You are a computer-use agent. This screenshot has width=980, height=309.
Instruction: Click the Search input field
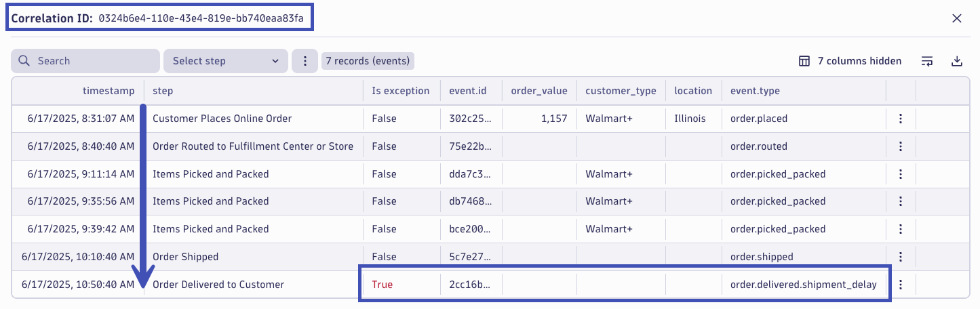click(x=85, y=61)
